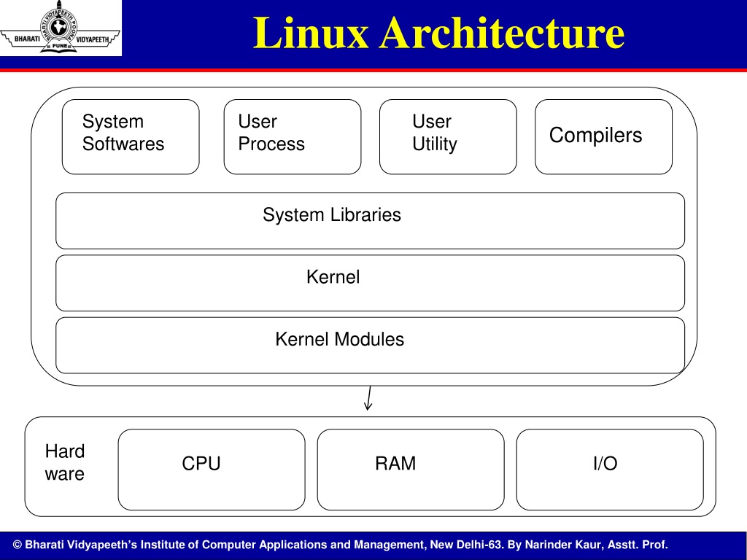The width and height of the screenshot is (747, 560).
Task: Select the 'CPU' hardware box
Action: (212, 470)
